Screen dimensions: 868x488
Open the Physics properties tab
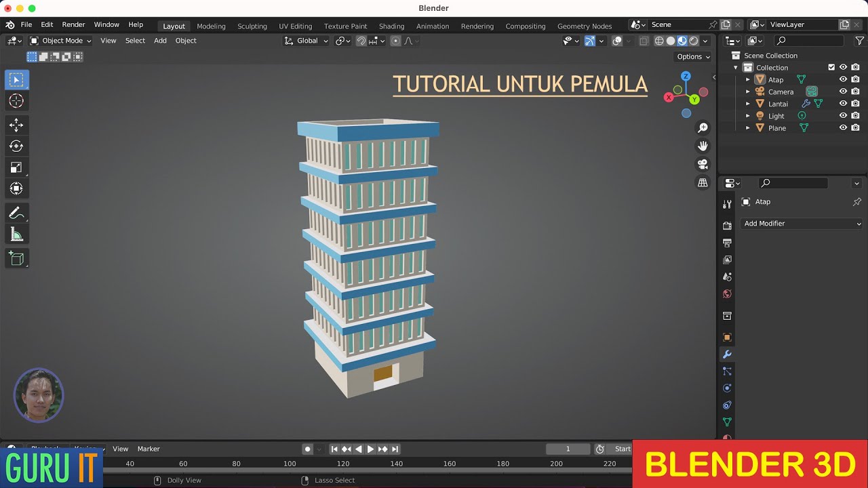pyautogui.click(x=727, y=388)
